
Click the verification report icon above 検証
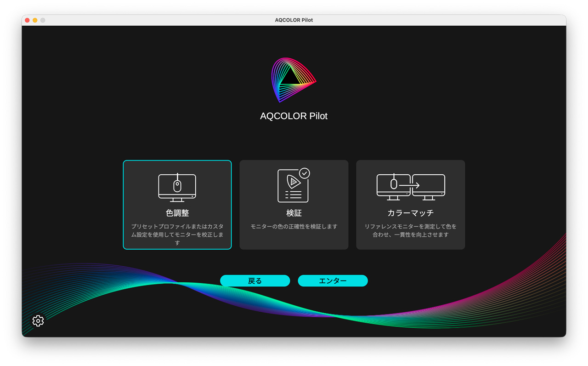[294, 185]
